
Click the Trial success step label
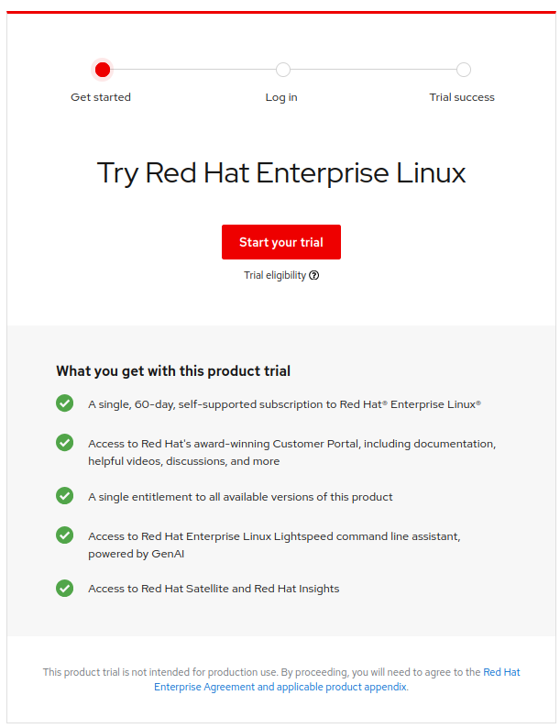coord(462,97)
